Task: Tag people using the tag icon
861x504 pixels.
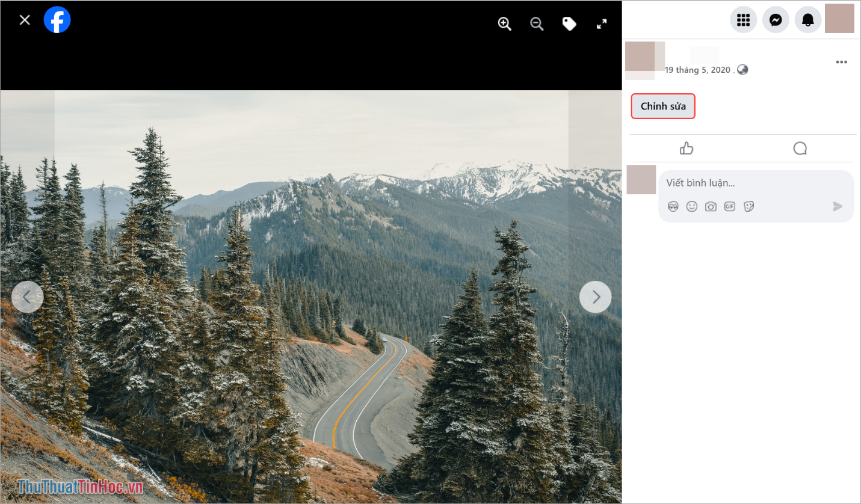Action: (569, 23)
